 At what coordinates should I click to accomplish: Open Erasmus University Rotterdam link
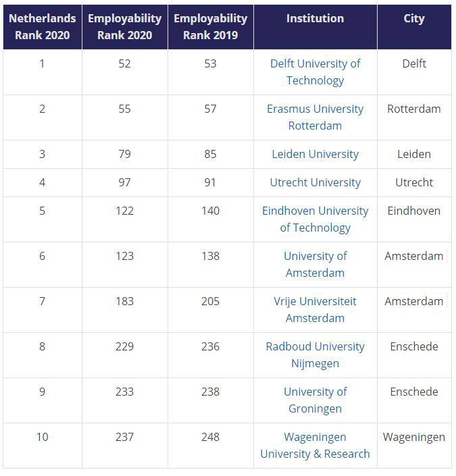[x=315, y=117]
